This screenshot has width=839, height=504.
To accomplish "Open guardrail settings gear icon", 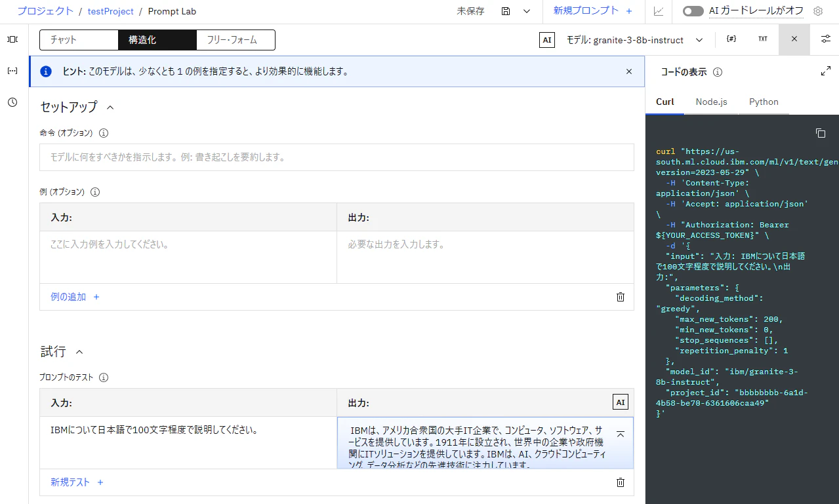I will point(817,11).
